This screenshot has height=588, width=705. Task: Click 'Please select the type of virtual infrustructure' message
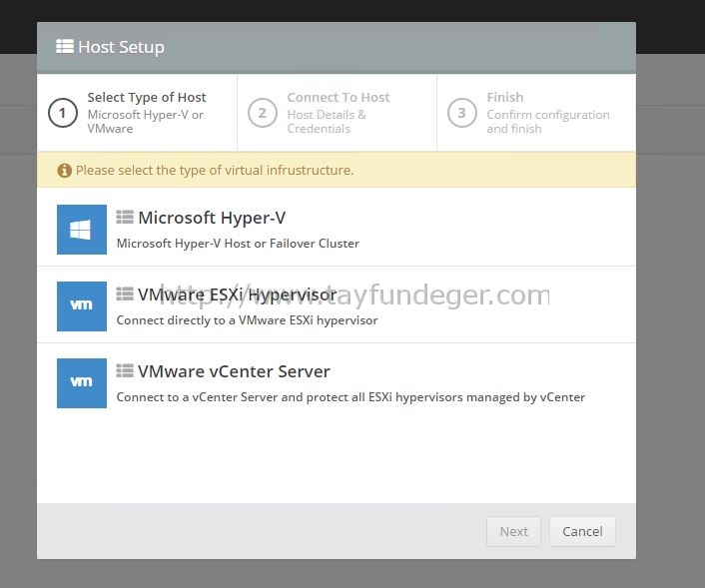point(215,171)
